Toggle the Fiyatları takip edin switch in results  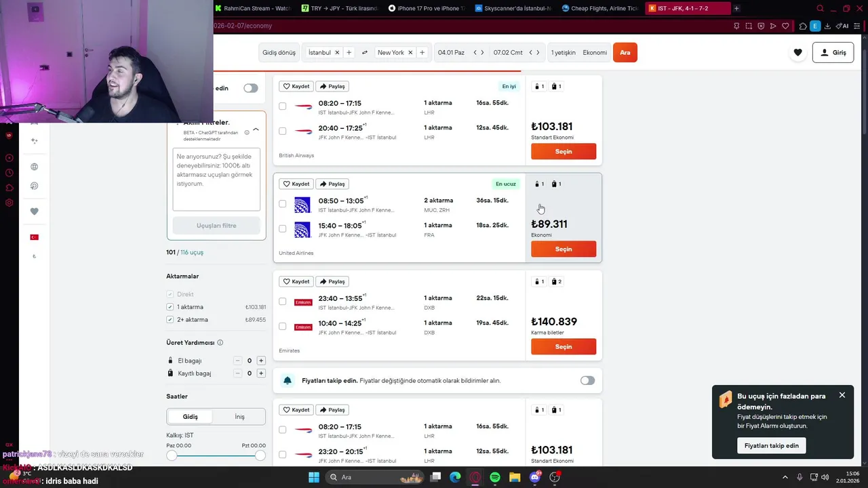click(587, 381)
